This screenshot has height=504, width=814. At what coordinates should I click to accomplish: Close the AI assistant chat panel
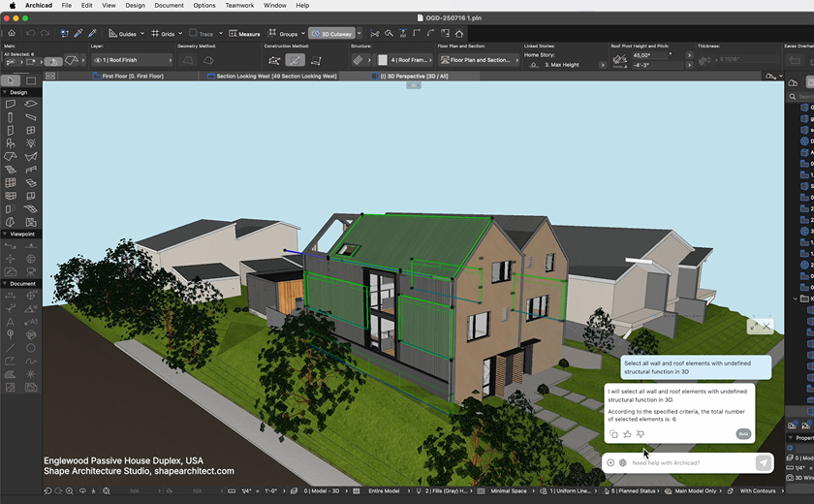[x=767, y=326]
